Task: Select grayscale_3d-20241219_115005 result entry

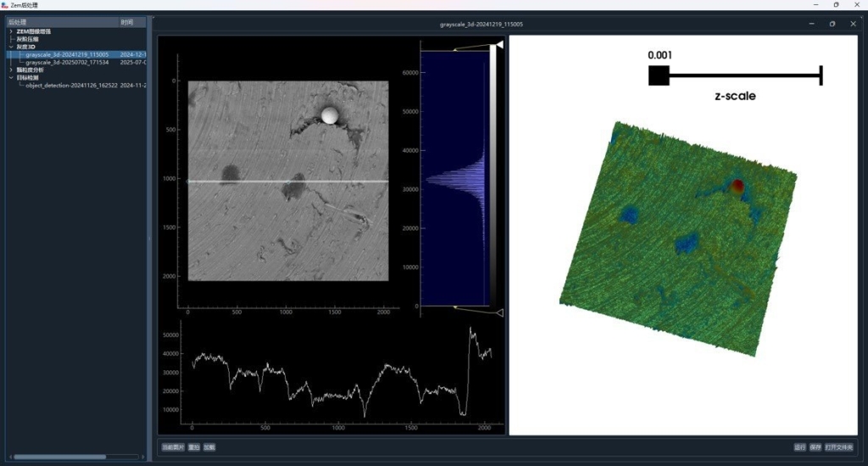Action: [66, 54]
